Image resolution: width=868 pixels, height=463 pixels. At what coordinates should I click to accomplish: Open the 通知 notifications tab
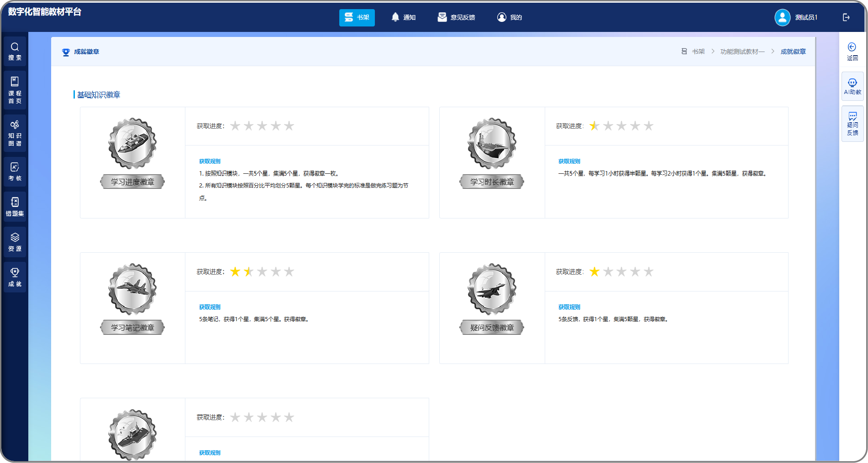(404, 17)
